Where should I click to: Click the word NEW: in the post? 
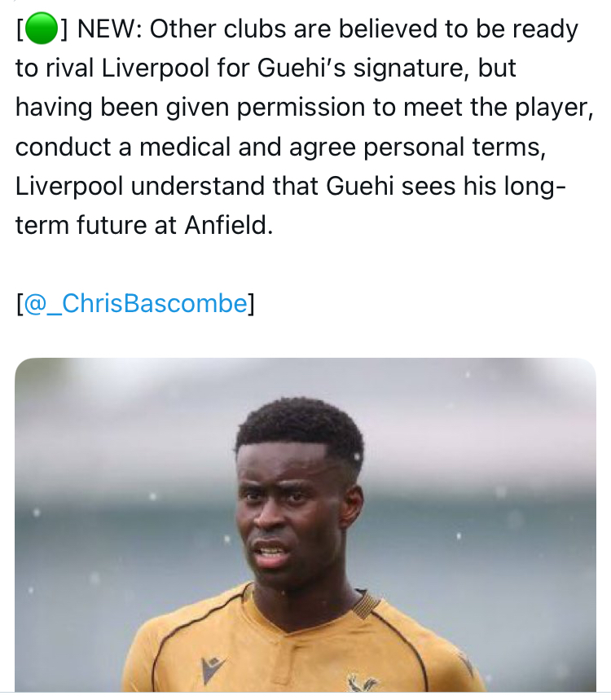tap(109, 30)
